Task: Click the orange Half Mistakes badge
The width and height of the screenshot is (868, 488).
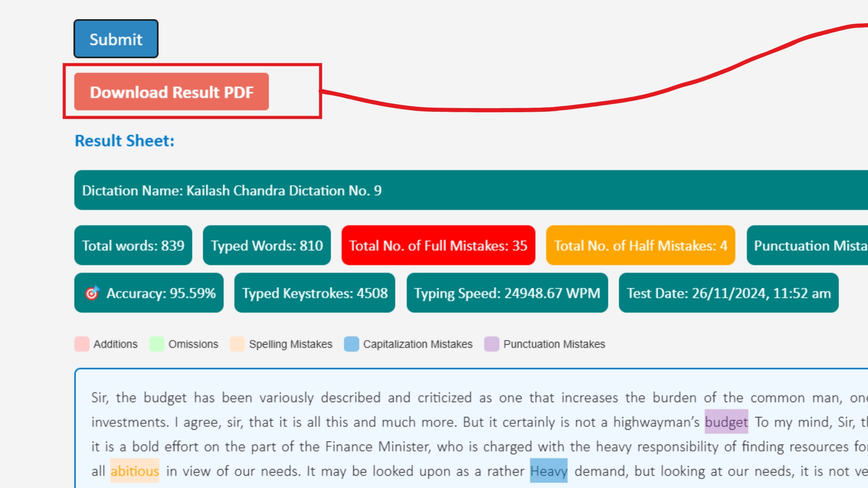Action: [x=640, y=246]
